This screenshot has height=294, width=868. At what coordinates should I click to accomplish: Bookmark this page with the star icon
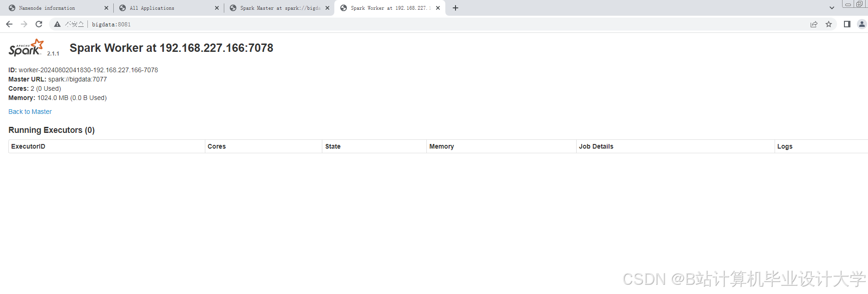coord(829,24)
